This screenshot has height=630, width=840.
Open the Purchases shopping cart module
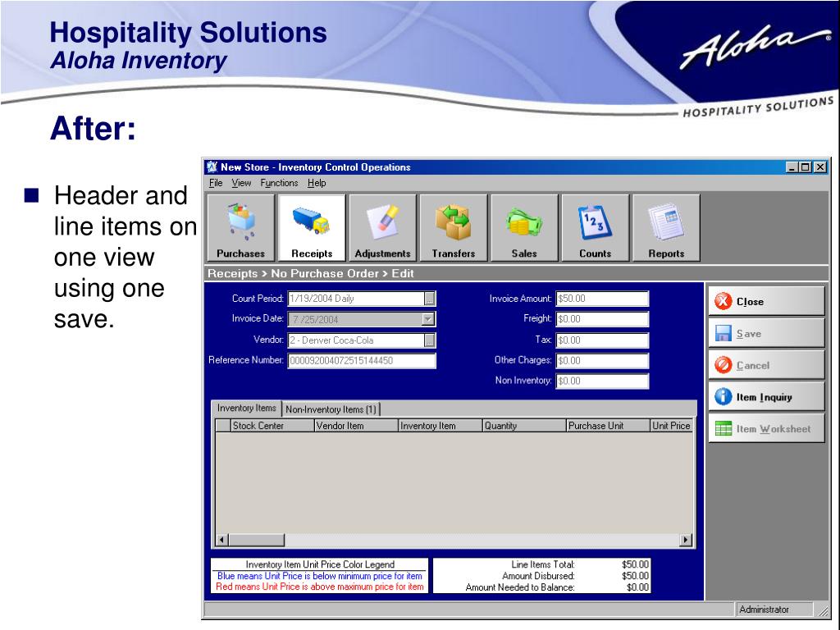(240, 228)
